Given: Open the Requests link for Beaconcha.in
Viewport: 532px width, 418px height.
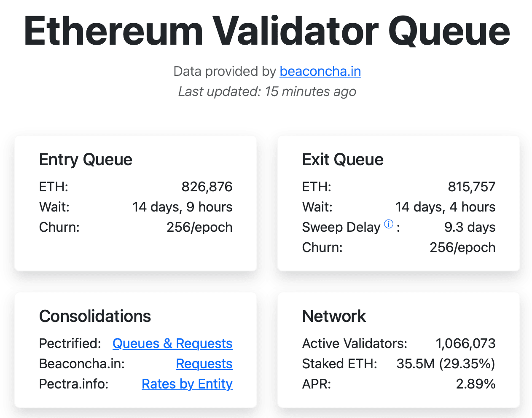Looking at the screenshot, I should 204,364.
